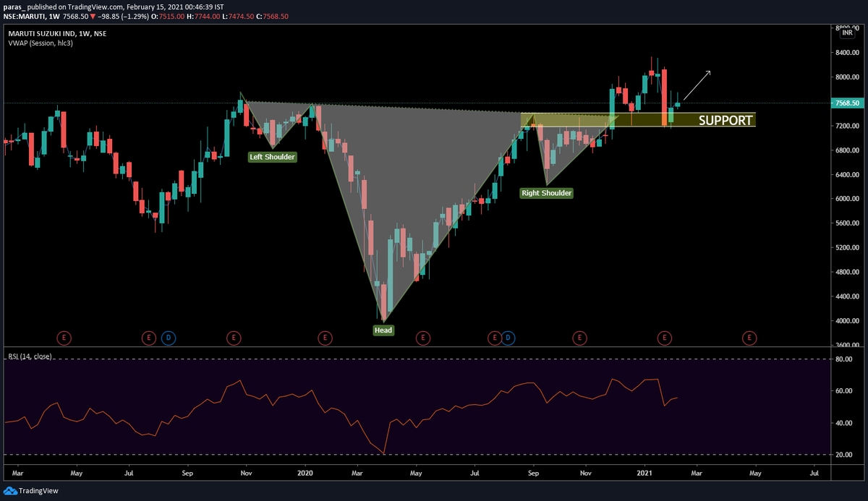The width and height of the screenshot is (868, 501).
Task: Select the yellow SUPPORT zone label
Action: (x=726, y=120)
